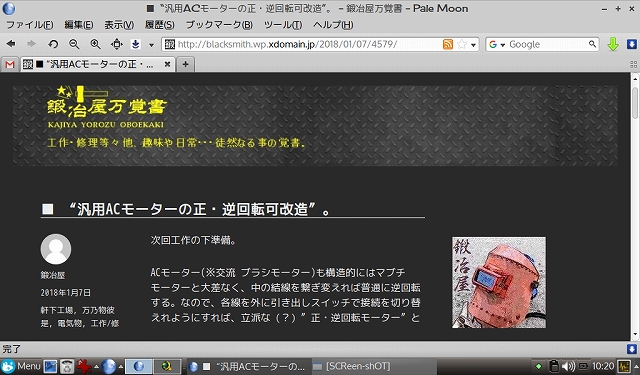Reload the page using the refresh icon
This screenshot has height=375, width=640.
click(53, 44)
